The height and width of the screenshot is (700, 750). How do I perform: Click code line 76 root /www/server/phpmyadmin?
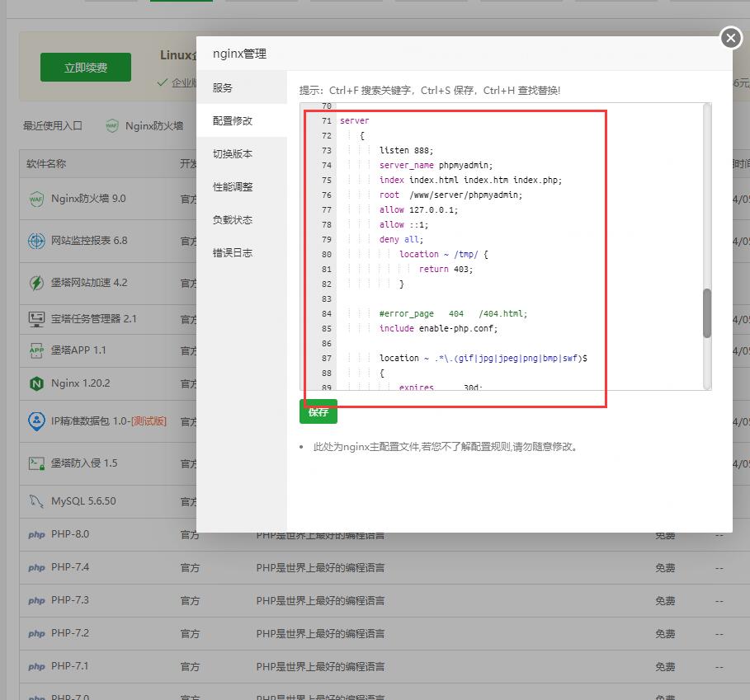450,195
